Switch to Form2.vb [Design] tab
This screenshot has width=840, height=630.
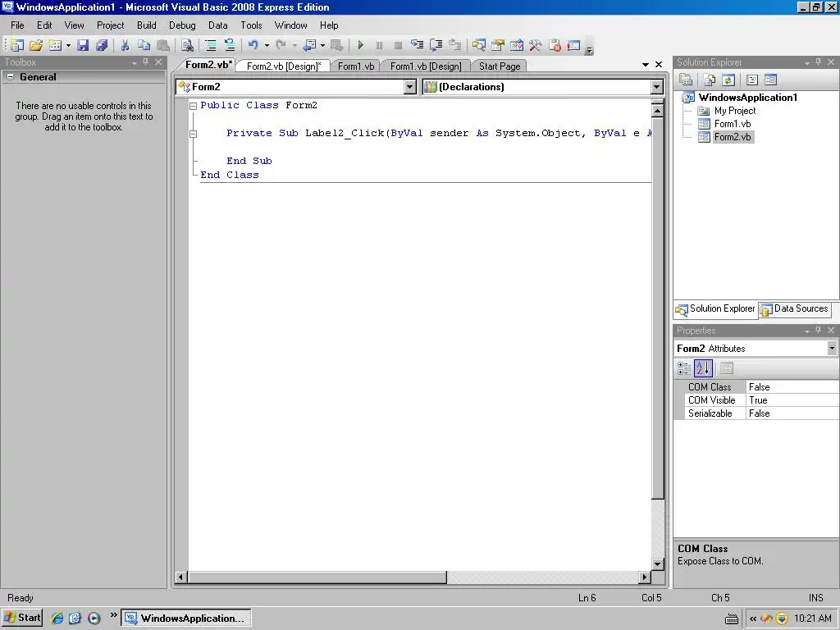click(x=283, y=66)
